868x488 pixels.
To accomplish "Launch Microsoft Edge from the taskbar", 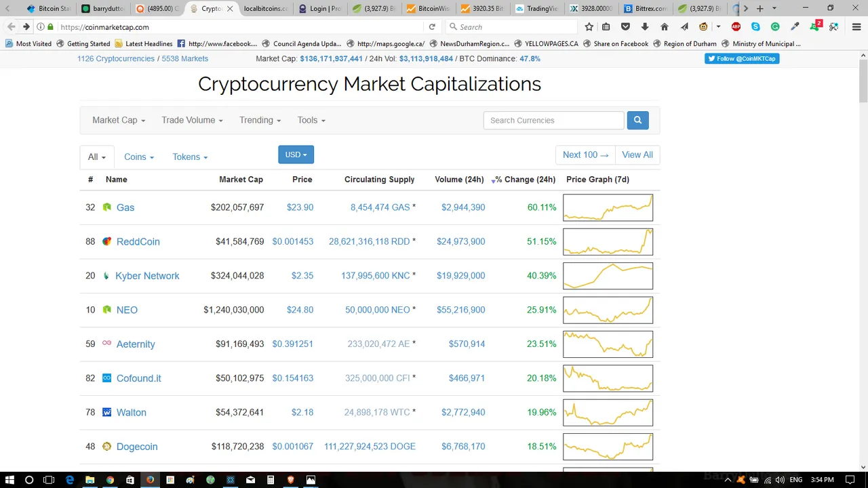I will (x=70, y=480).
